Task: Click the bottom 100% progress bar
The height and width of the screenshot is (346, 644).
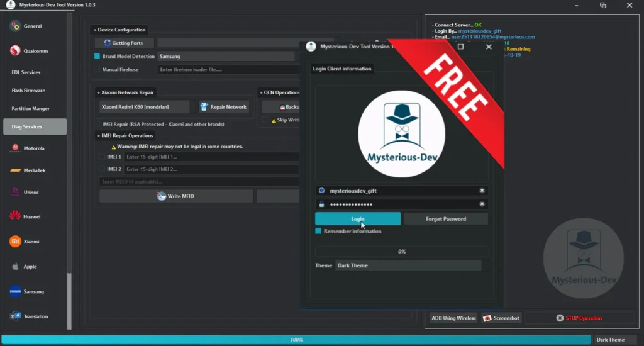Action: (296, 340)
